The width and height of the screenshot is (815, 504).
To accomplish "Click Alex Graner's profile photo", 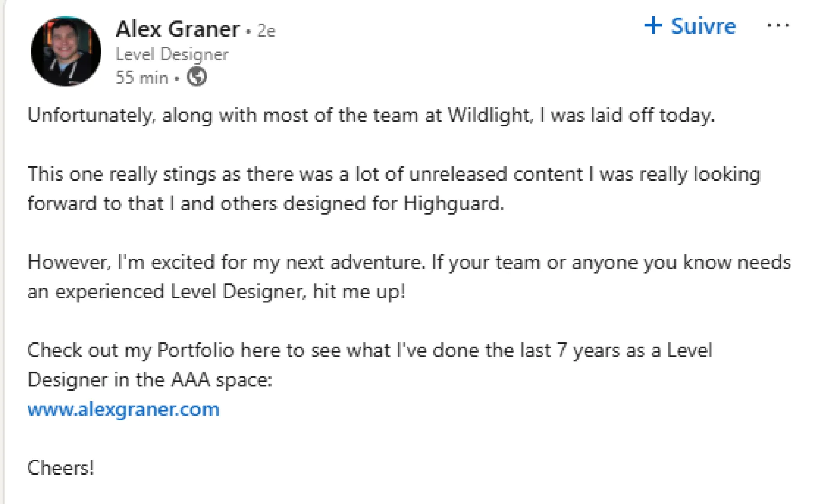I will coord(66,51).
